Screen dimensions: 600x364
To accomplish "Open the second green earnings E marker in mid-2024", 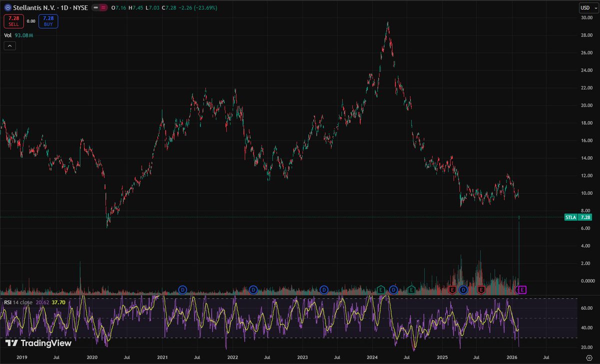I will (411, 289).
